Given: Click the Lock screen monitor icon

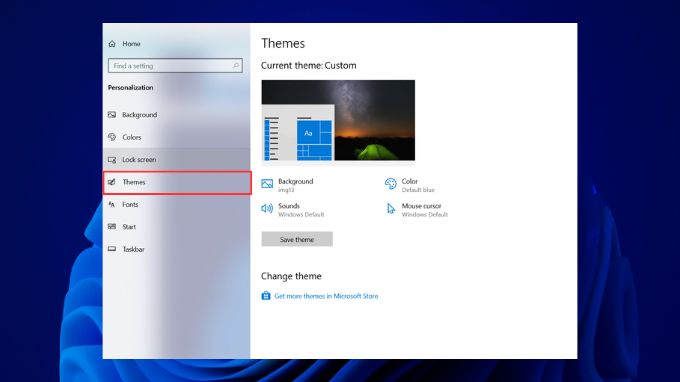Looking at the screenshot, I should tap(112, 160).
